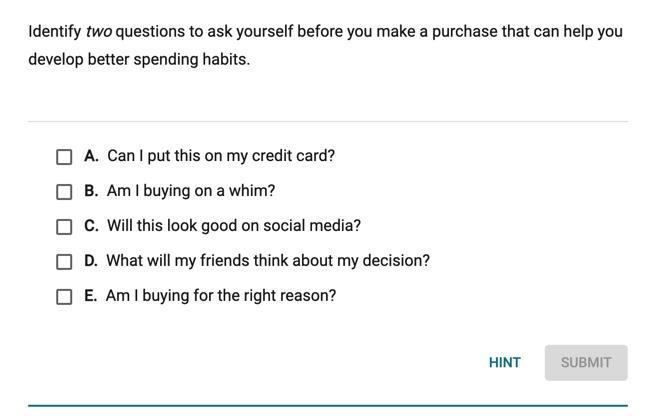Click the bold letter "E." label
The height and width of the screenshot is (416, 660).
click(x=91, y=296)
